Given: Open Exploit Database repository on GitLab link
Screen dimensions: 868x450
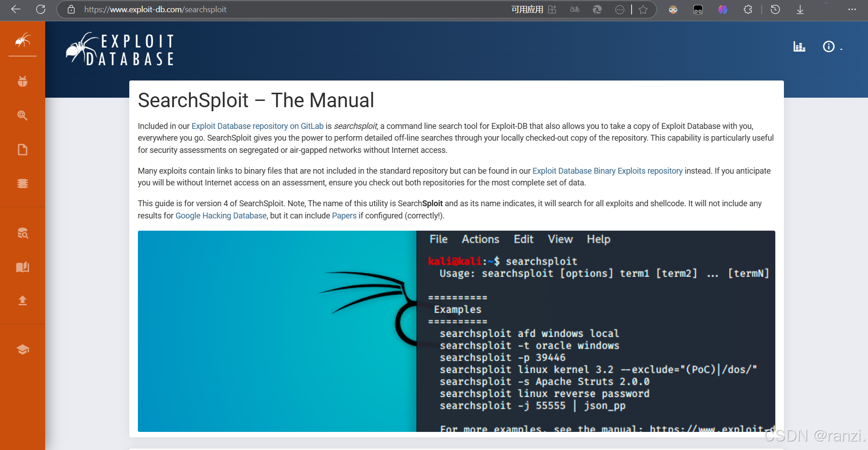Looking at the screenshot, I should [x=258, y=126].
